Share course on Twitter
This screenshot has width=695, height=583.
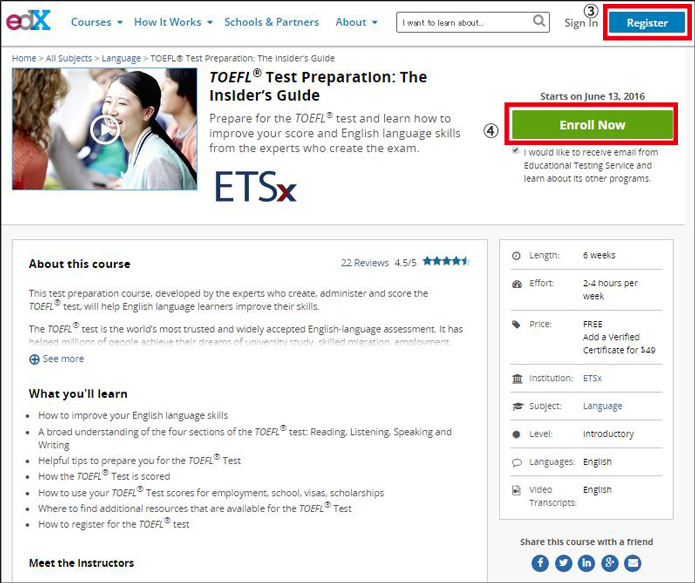tap(563, 563)
